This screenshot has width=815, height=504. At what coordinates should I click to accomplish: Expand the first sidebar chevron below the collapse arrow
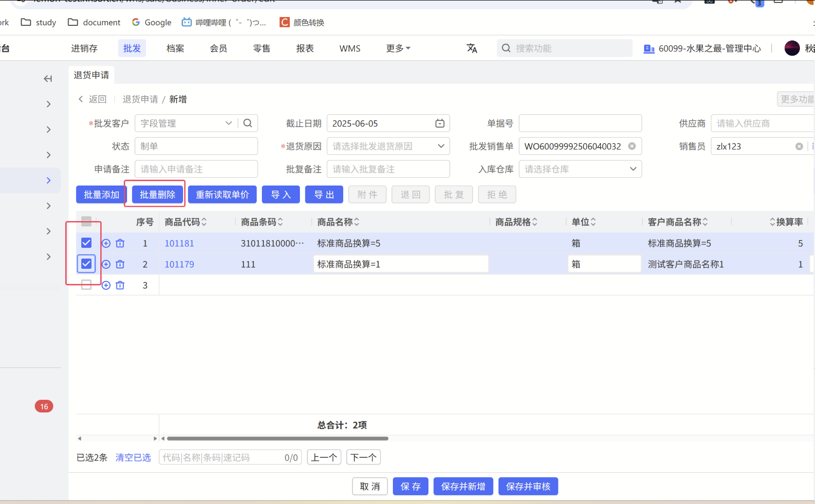click(x=48, y=104)
